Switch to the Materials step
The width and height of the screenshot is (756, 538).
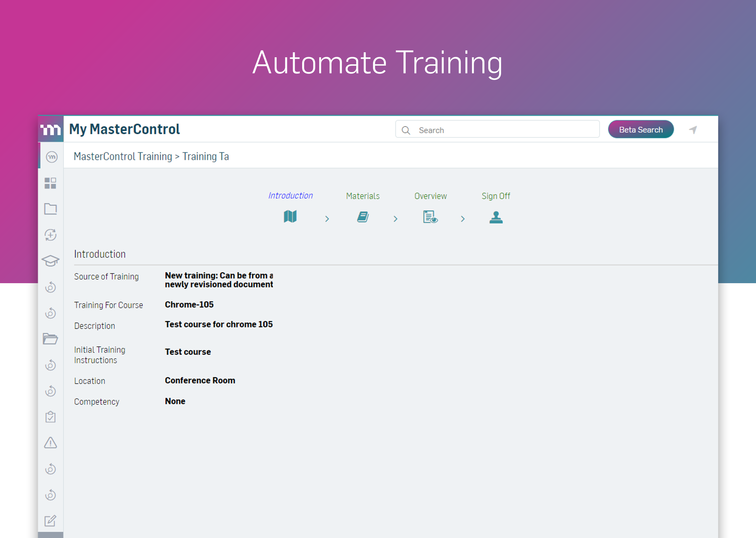pyautogui.click(x=363, y=196)
